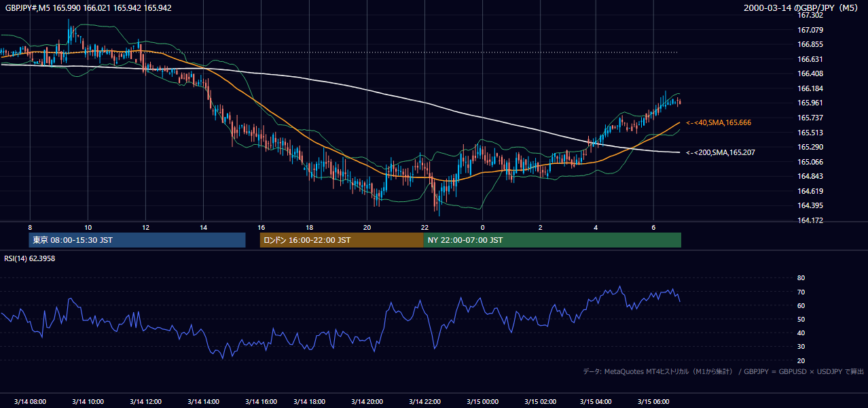Click the 東京 08:00-15:30 JST session bar
Screen dimensions: 868x408
137,240
